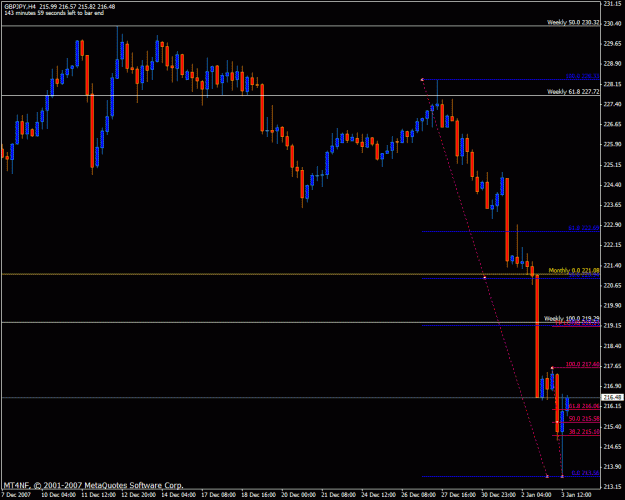Click the 225.15 price axis label

613,165
